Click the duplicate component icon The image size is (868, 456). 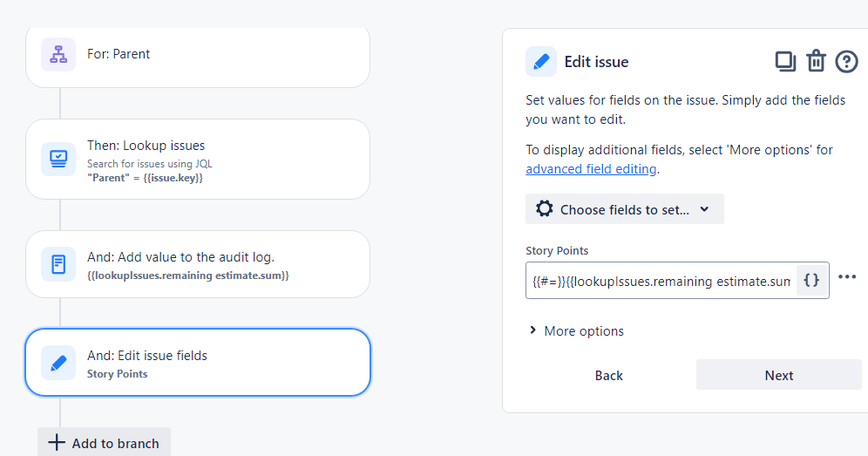tap(785, 62)
